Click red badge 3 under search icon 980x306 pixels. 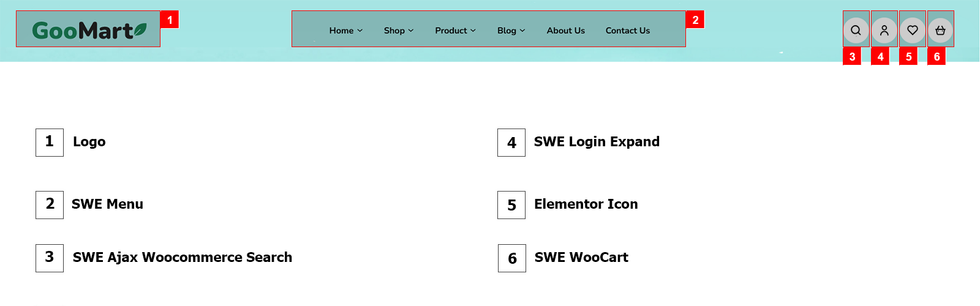click(x=852, y=56)
